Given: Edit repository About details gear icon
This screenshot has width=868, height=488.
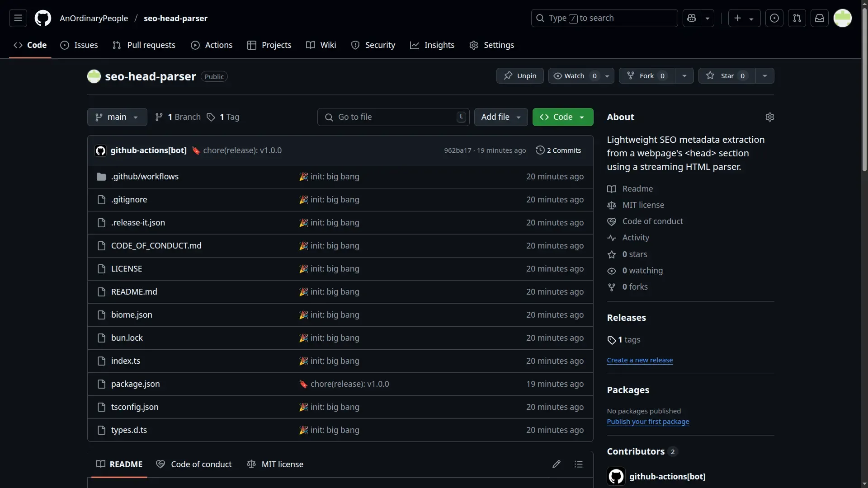Looking at the screenshot, I should tap(769, 117).
